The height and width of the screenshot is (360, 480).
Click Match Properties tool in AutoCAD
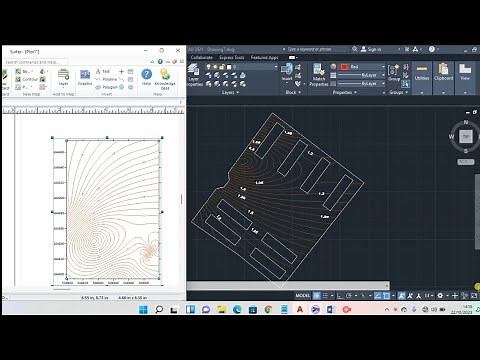pos(319,75)
